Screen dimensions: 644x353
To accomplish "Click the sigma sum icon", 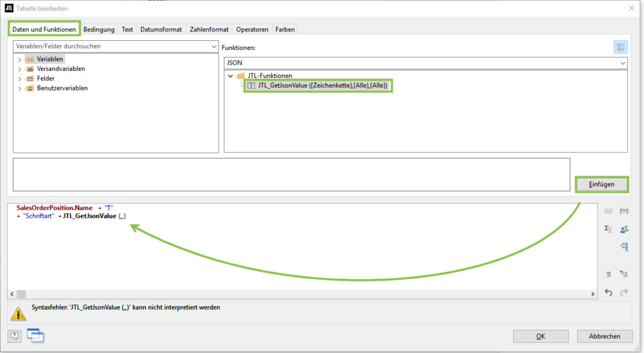I will (608, 229).
